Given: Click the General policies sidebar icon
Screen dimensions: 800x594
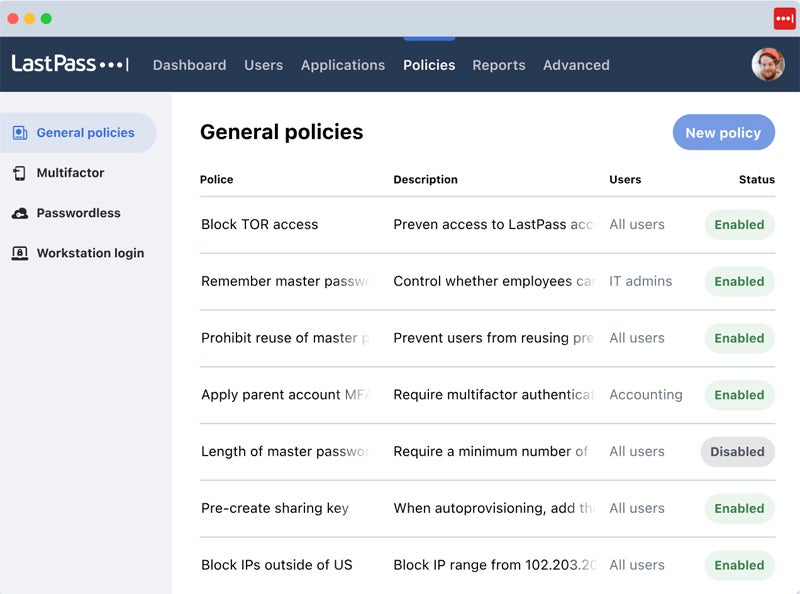Looking at the screenshot, I should (20, 133).
